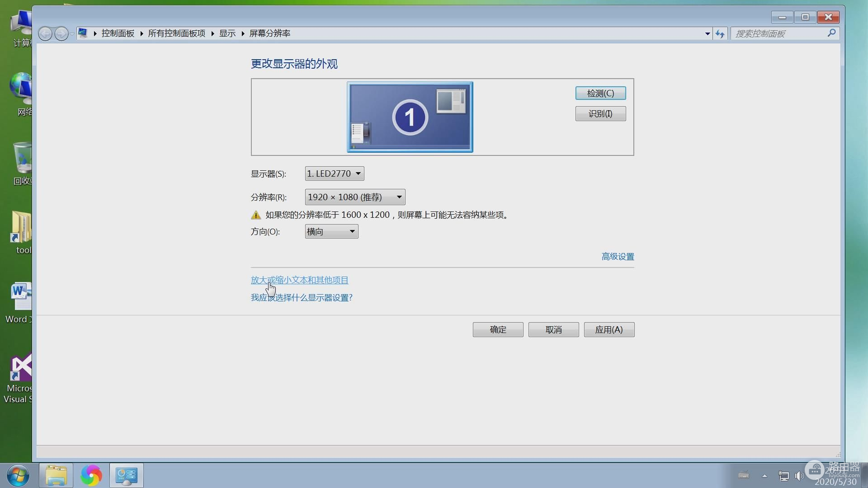
Task: Click the 高级设置 advanced settings link
Action: pyautogui.click(x=618, y=256)
